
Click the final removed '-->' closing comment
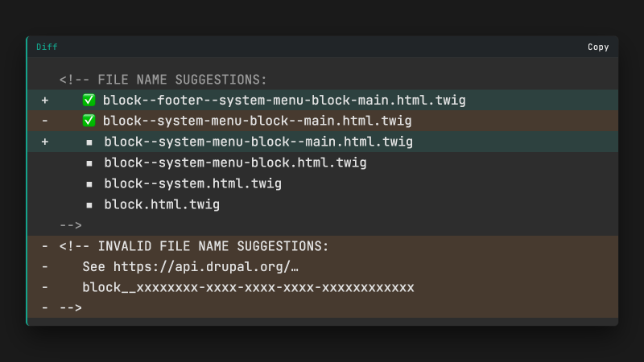coord(71,308)
